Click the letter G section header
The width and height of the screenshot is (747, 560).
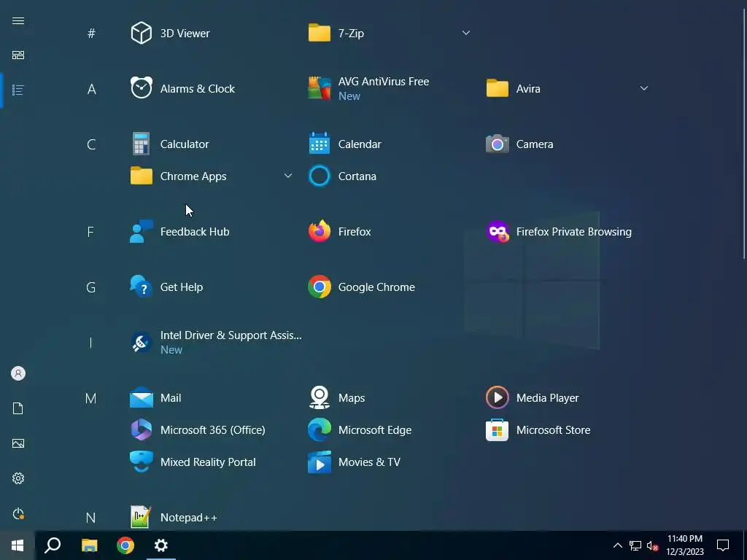(x=91, y=287)
